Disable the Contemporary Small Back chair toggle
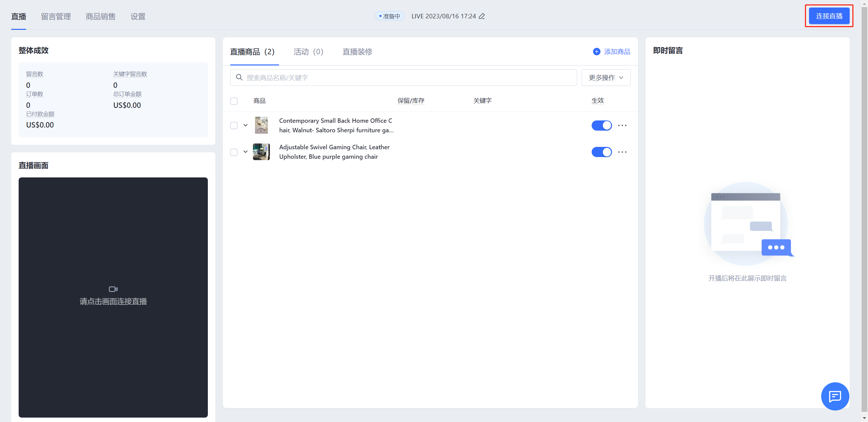Screen dimensions: 868x422 tap(601, 126)
